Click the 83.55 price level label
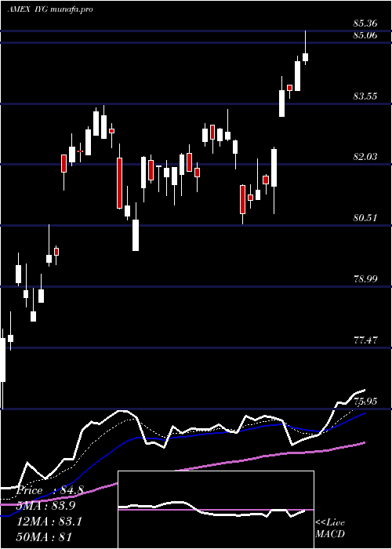 [365, 96]
